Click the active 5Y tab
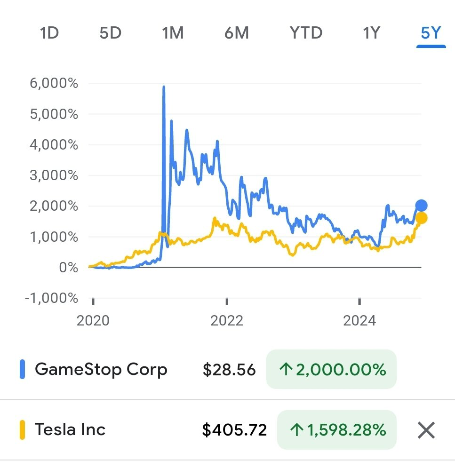 coord(431,33)
